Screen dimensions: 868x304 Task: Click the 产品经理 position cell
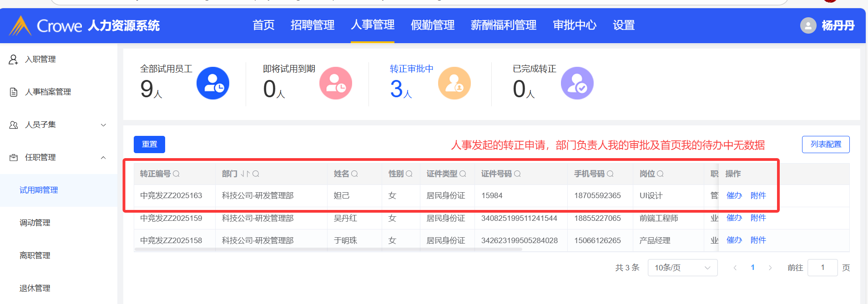(x=655, y=240)
